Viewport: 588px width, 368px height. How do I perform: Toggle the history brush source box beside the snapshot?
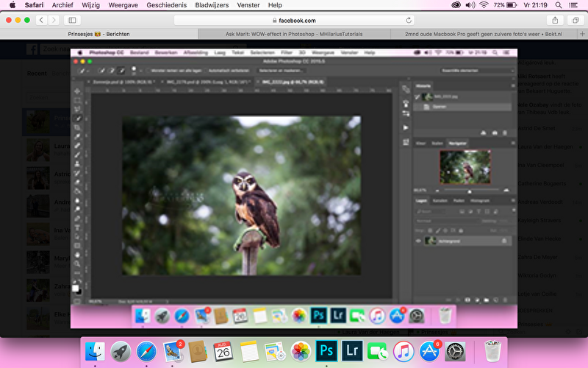pos(418,96)
